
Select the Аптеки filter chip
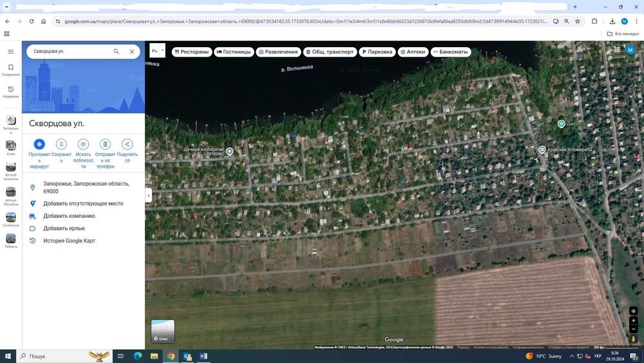413,52
